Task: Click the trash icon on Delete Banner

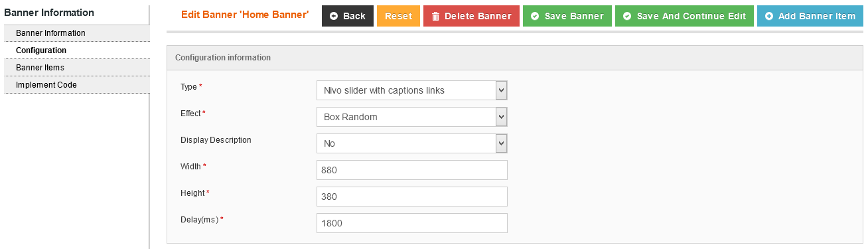Action: point(435,16)
